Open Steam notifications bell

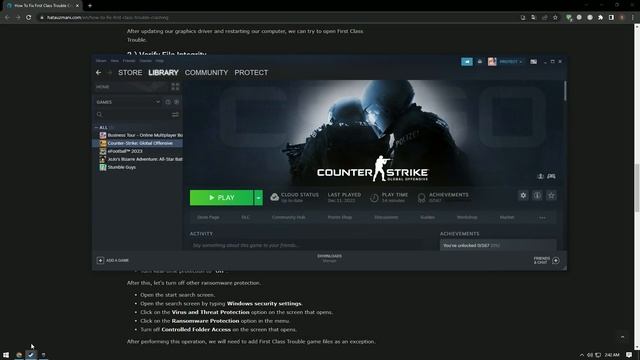click(480, 62)
